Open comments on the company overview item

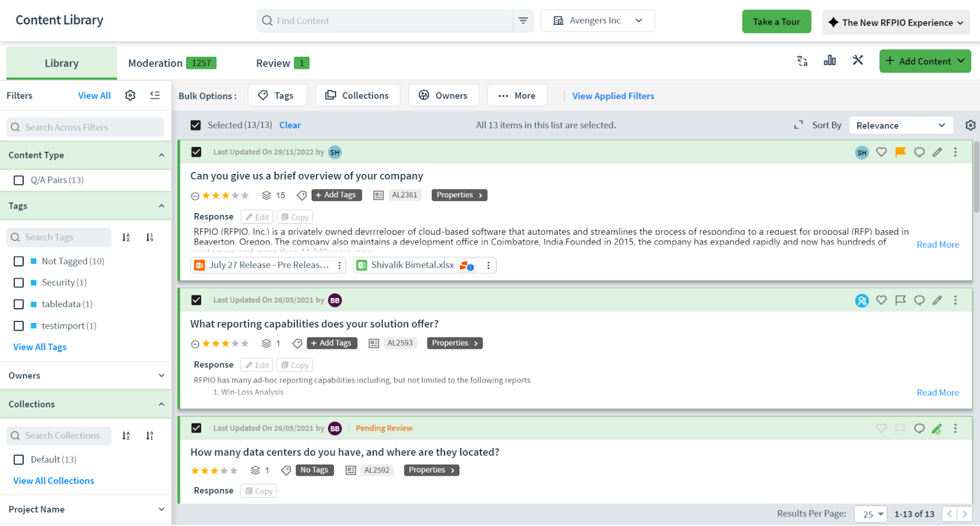(x=919, y=152)
